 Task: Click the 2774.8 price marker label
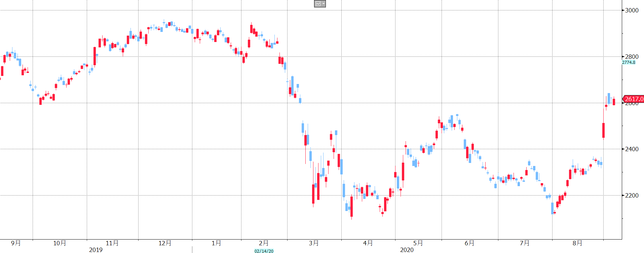pyautogui.click(x=628, y=62)
